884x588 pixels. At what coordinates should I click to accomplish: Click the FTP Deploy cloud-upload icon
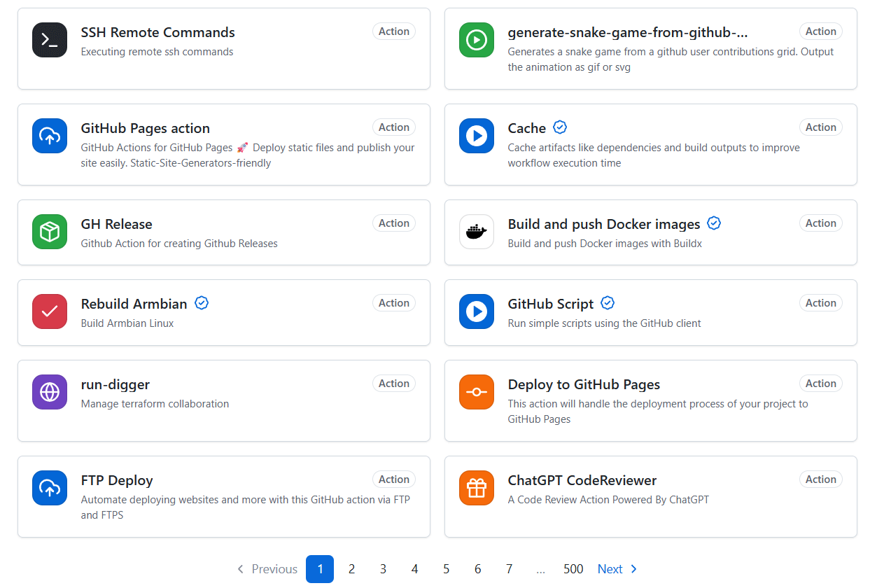50,488
